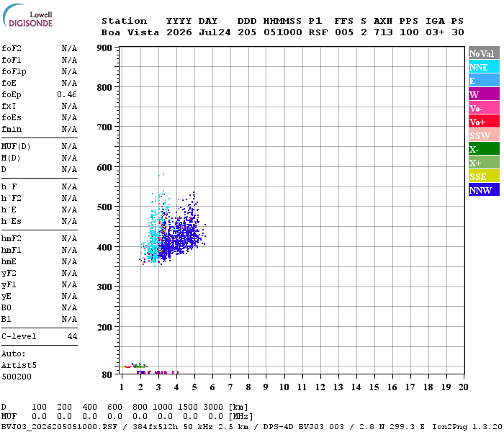Click the 900 km height axis label
Image resolution: width=504 pixels, height=432 pixels.
[x=104, y=48]
